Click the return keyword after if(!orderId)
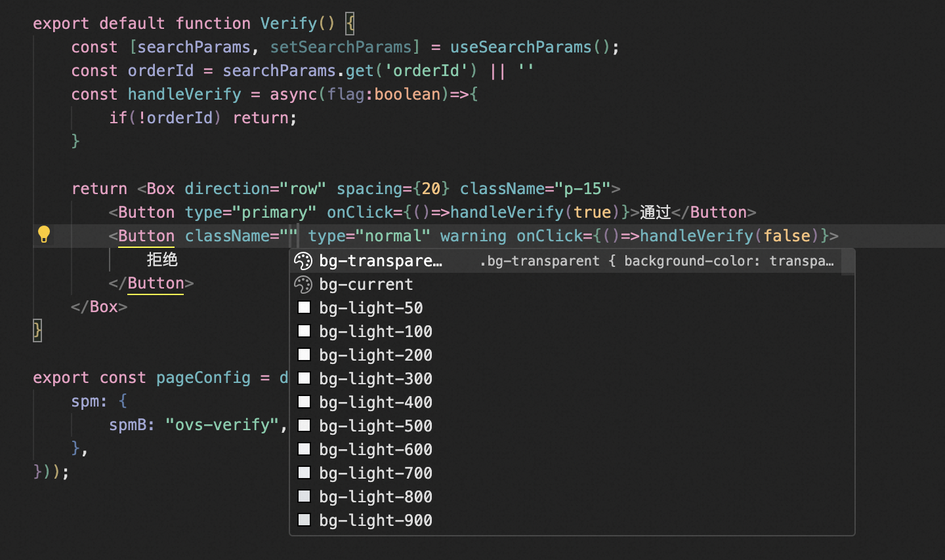The image size is (945, 560). coord(261,118)
